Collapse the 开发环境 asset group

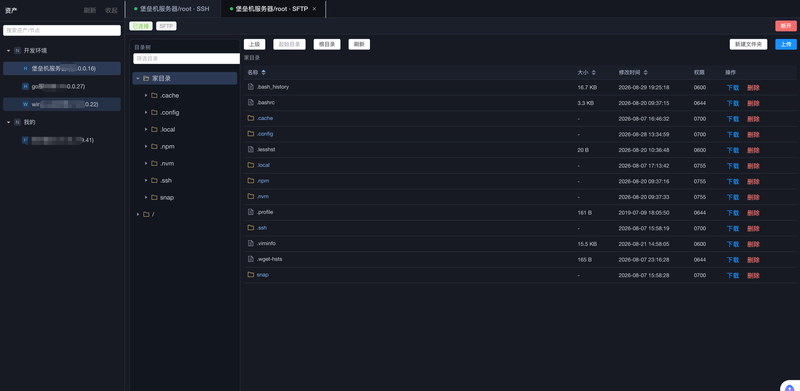8,51
